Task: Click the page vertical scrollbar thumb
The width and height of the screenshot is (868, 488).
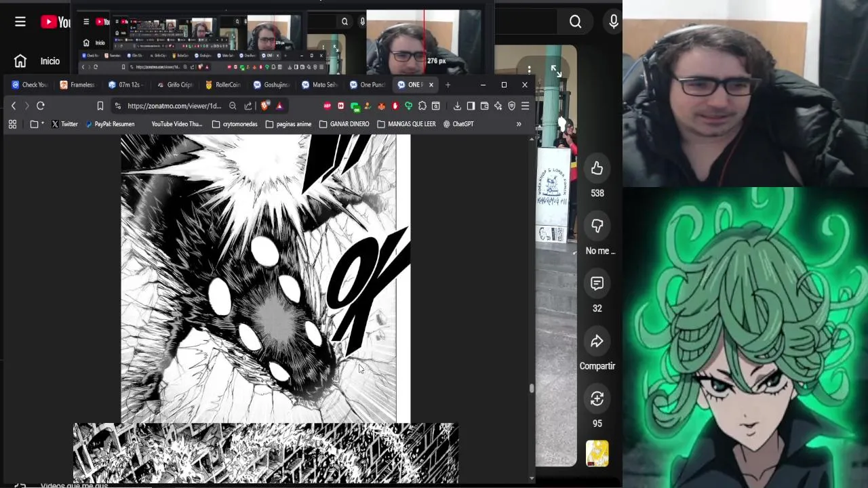Action: [x=532, y=388]
